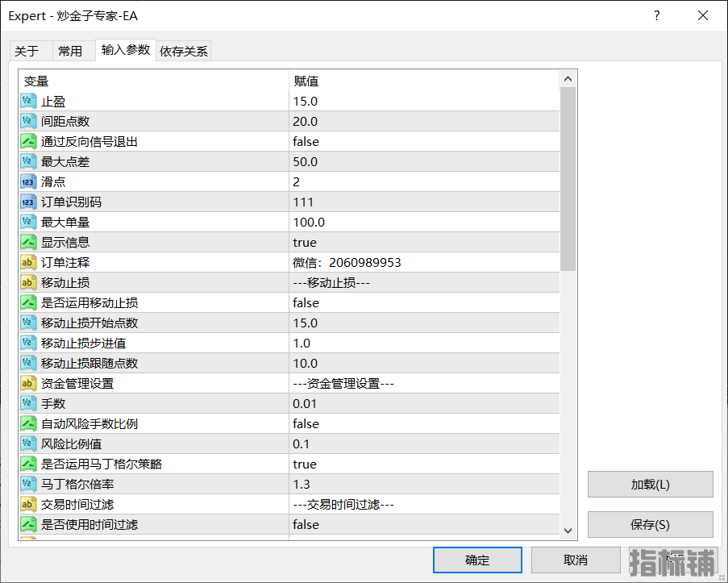Click the 马丁格尔倍率 value 1.3
This screenshot has height=583, width=728.
coord(302,484)
